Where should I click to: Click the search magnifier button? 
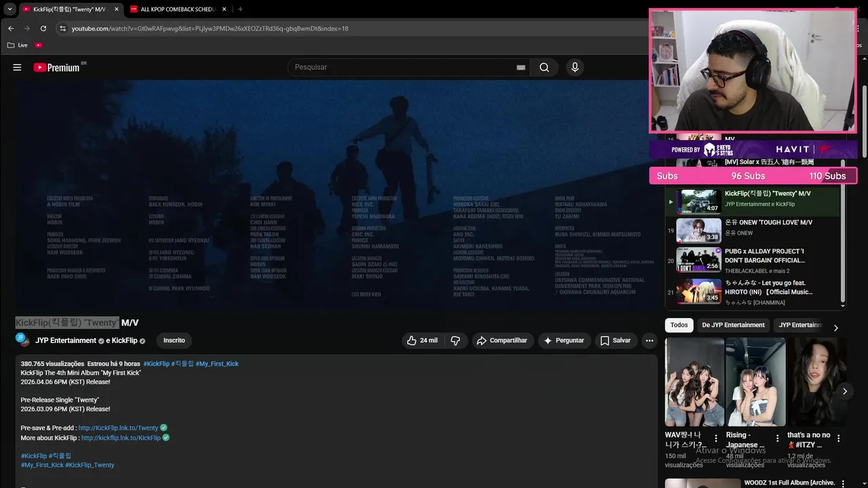[544, 67]
